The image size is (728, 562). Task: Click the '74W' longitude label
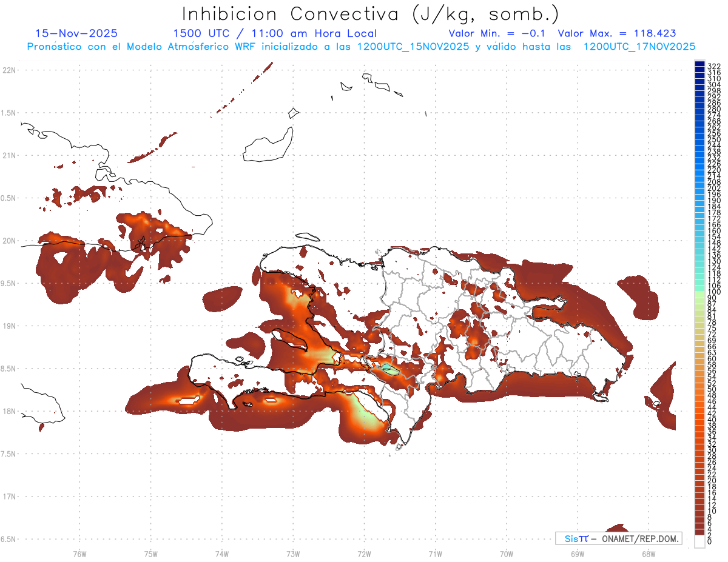click(222, 553)
